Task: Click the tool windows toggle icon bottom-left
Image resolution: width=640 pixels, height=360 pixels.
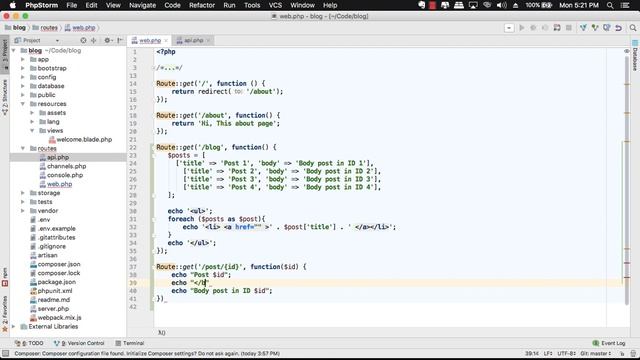Action: pyautogui.click(x=5, y=353)
